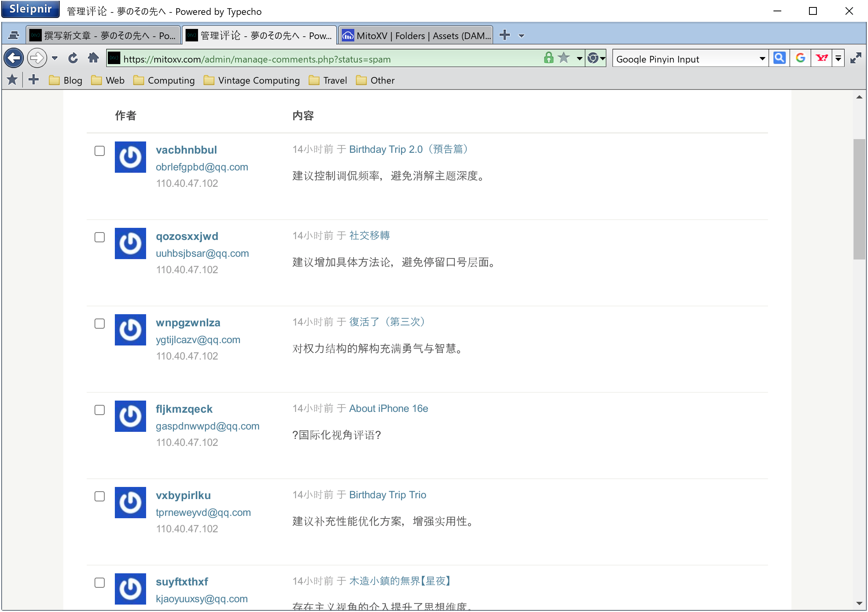
Task: Go to the home page icon
Action: (x=93, y=58)
